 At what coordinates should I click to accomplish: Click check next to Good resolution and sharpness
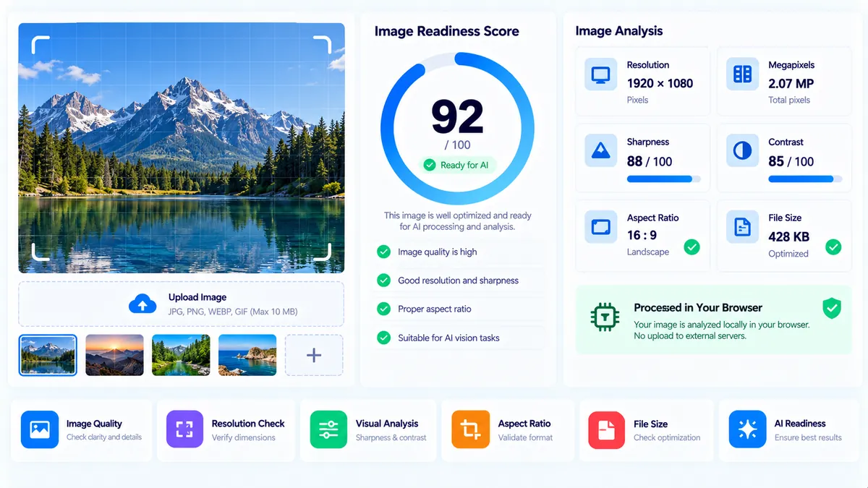point(383,281)
